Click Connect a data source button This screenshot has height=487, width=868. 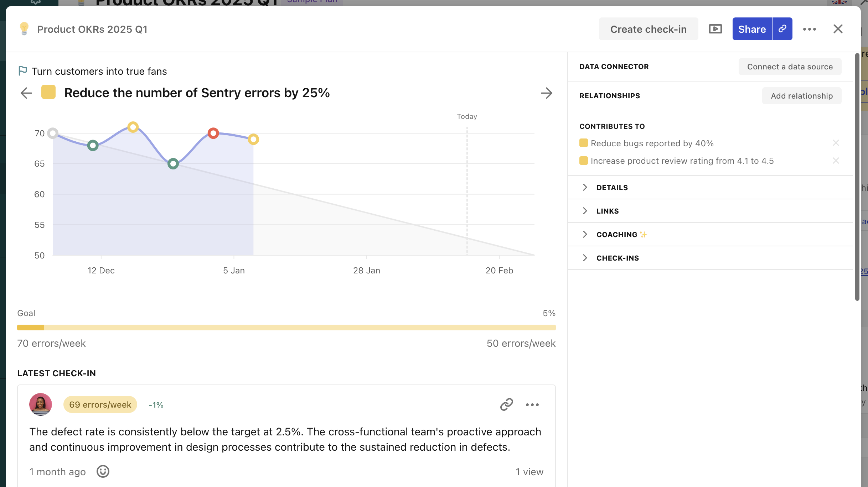[790, 67]
